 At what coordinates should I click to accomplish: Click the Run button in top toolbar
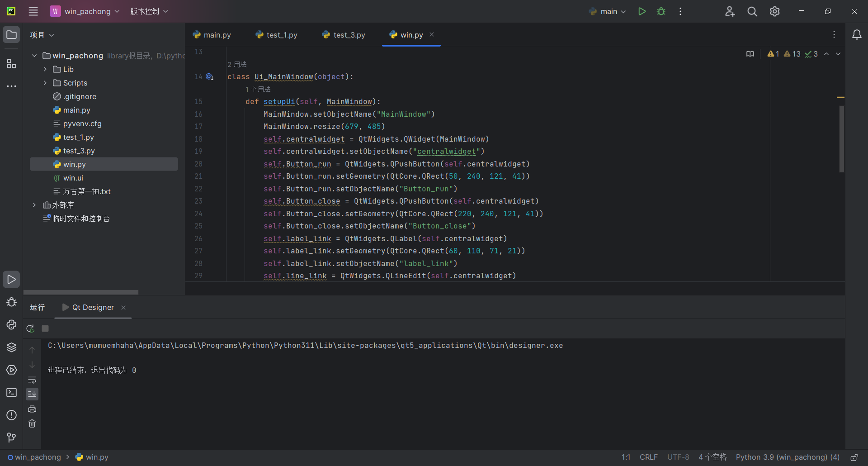[x=642, y=11]
